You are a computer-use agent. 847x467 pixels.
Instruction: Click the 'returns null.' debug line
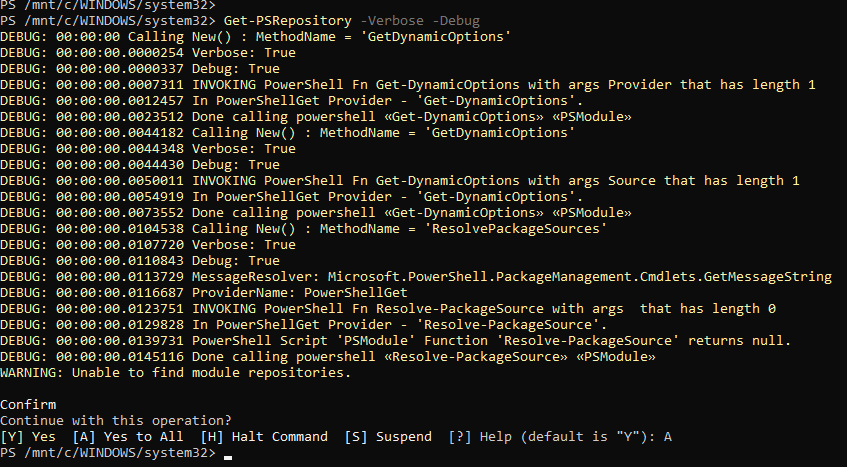pyautogui.click(x=395, y=341)
